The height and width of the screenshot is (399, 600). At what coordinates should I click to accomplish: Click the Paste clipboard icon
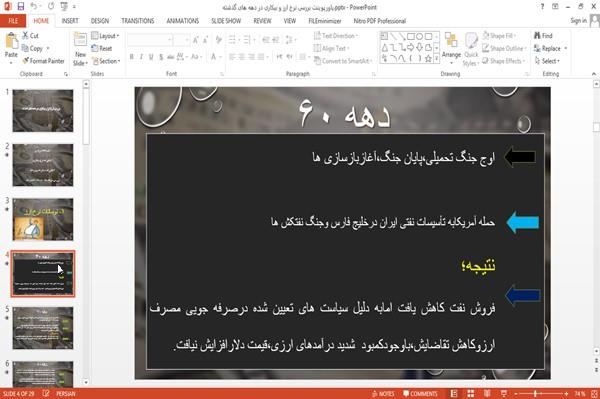pyautogui.click(x=11, y=41)
